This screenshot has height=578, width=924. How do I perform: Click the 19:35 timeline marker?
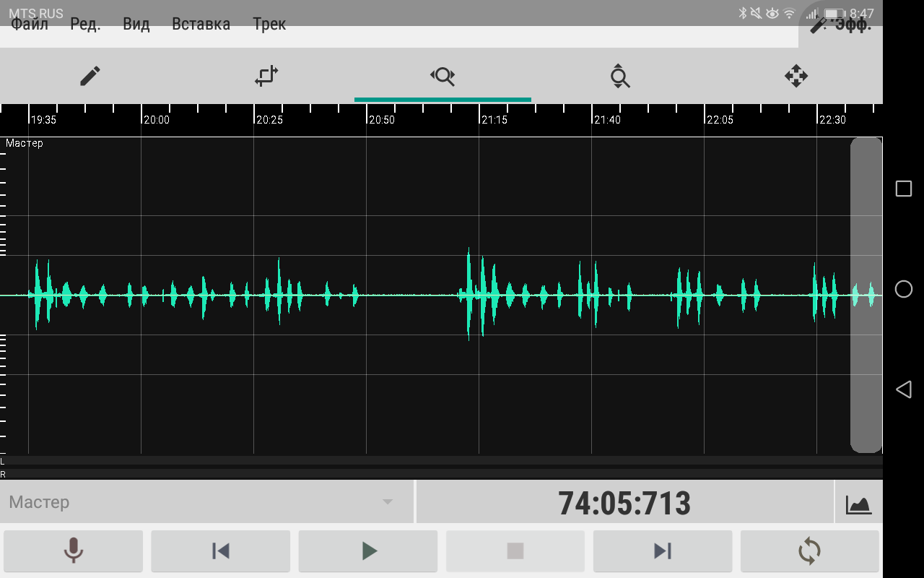pyautogui.click(x=43, y=120)
